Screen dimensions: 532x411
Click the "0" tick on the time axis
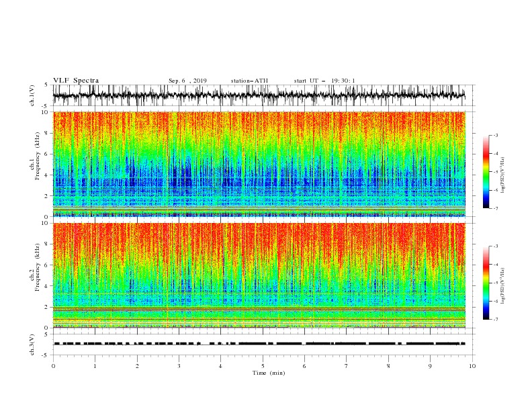coord(53,366)
